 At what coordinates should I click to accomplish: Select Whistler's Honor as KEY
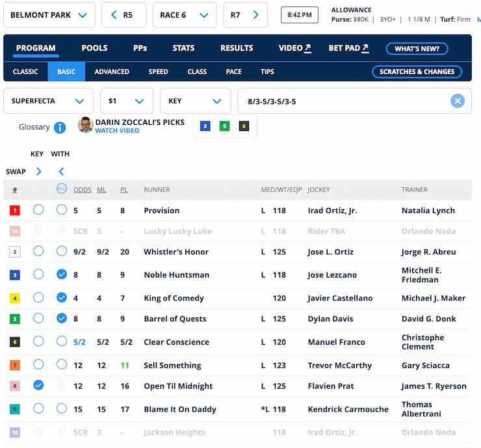coord(38,251)
